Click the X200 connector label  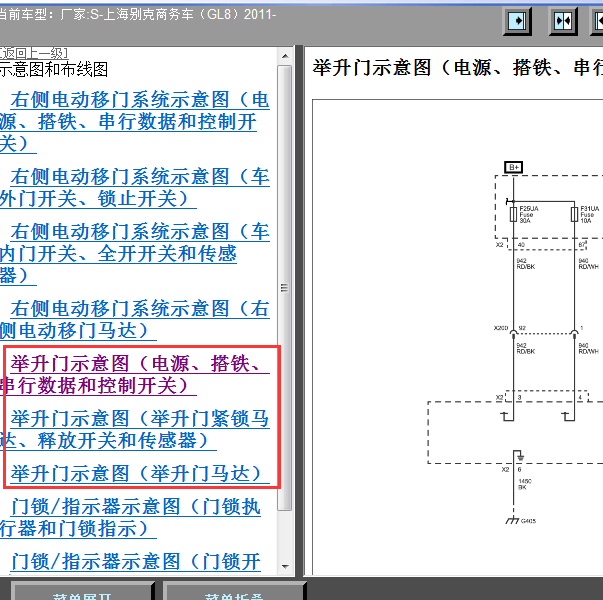coord(501,328)
